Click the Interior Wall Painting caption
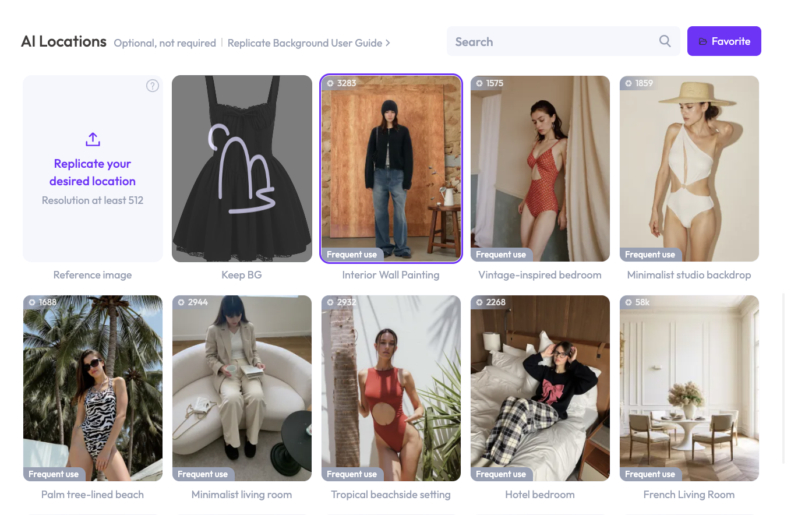The width and height of the screenshot is (812, 515). click(x=391, y=275)
